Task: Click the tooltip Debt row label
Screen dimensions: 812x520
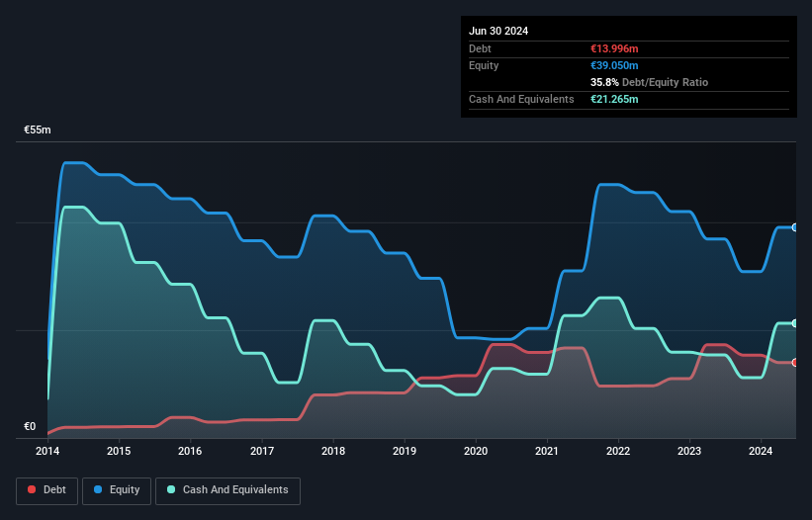Action: click(x=480, y=48)
